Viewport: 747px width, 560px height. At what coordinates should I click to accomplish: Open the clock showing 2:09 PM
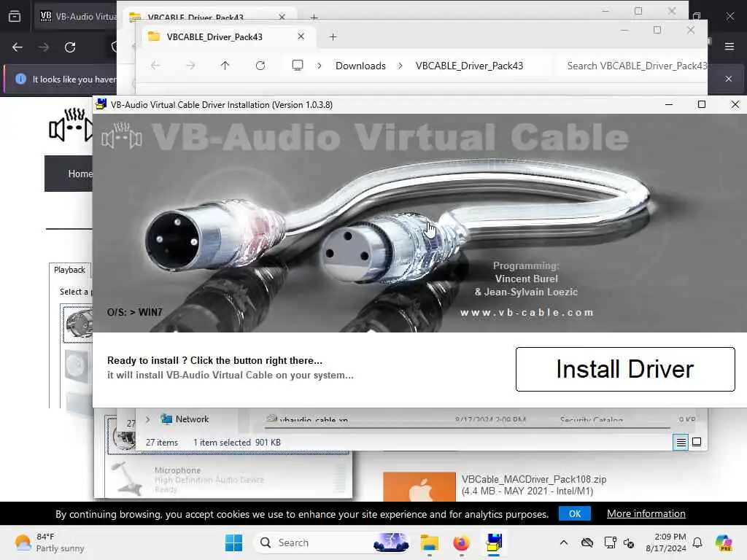[666, 542]
